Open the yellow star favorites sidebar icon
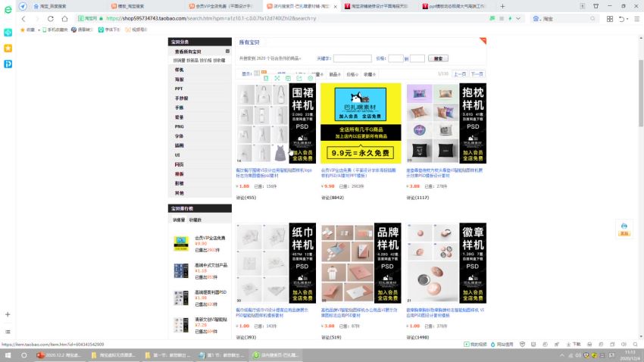Image resolution: width=644 pixels, height=362 pixels. [8, 48]
